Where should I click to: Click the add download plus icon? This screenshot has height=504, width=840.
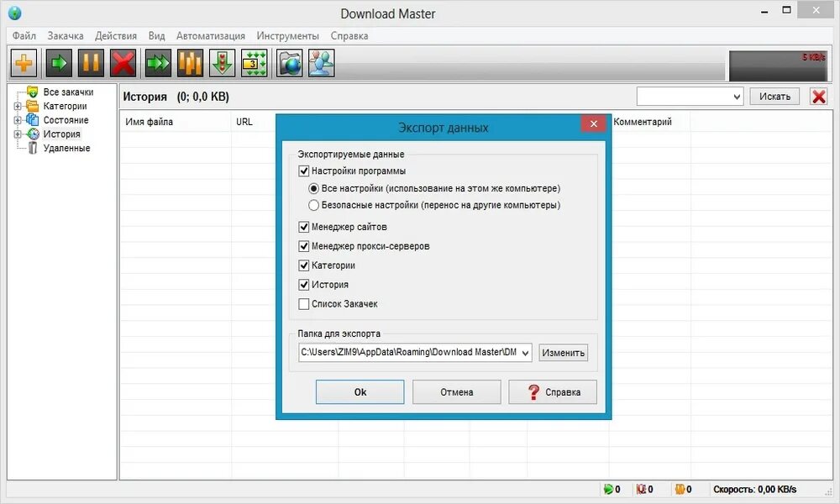click(24, 63)
